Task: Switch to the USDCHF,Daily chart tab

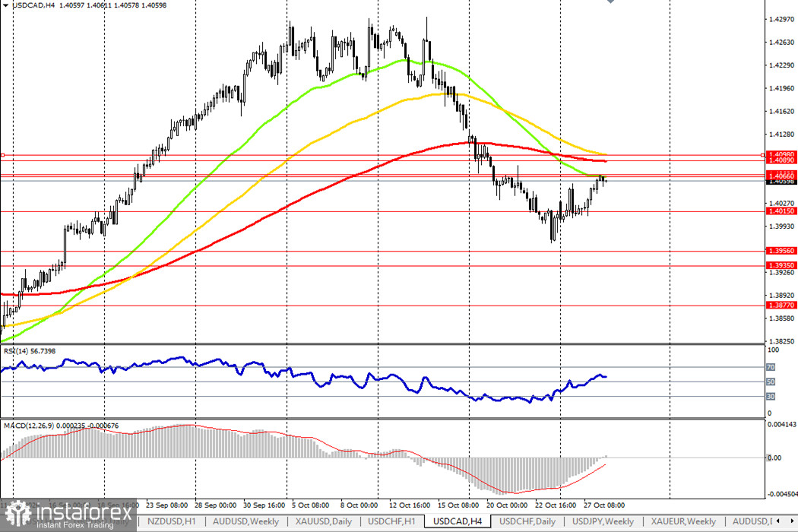Action: click(527, 521)
